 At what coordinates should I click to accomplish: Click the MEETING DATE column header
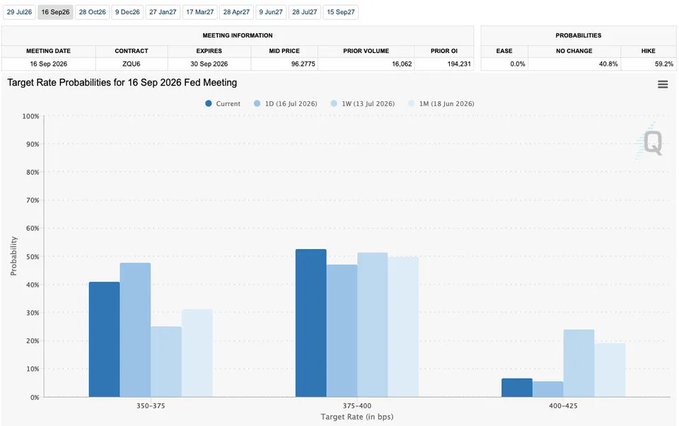click(x=48, y=51)
